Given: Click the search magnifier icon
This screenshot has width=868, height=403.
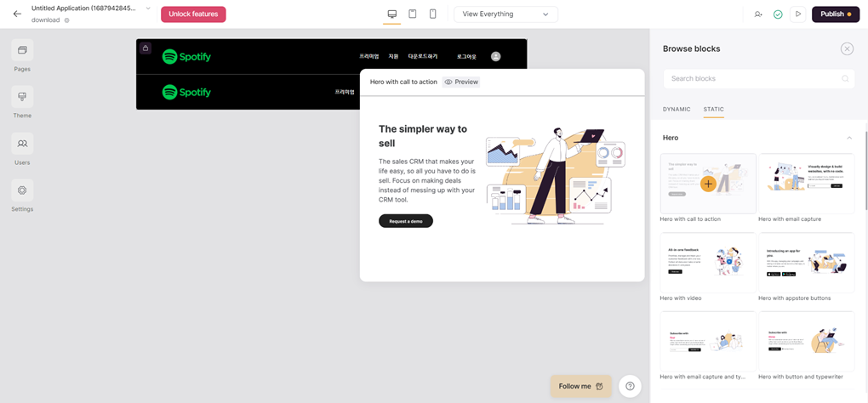Looking at the screenshot, I should [x=845, y=78].
